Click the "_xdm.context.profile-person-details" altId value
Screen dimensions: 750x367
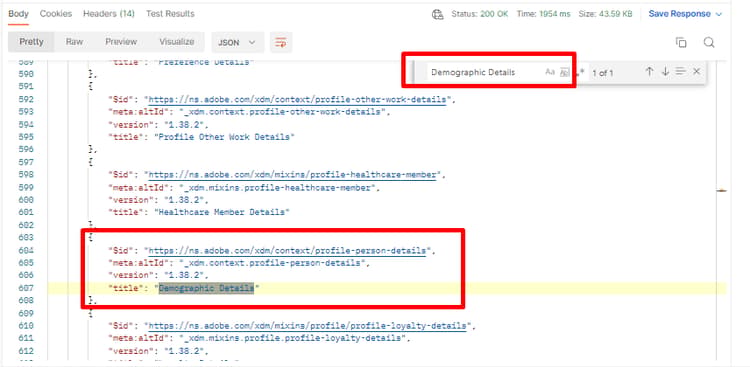tap(272, 263)
